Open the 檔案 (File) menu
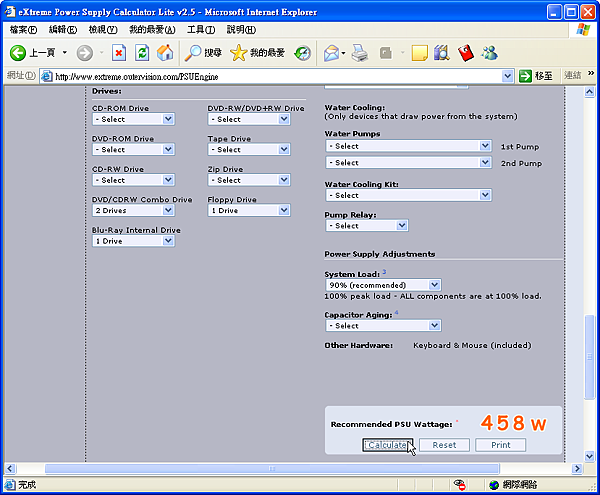This screenshot has height=495, width=600. coord(24,30)
